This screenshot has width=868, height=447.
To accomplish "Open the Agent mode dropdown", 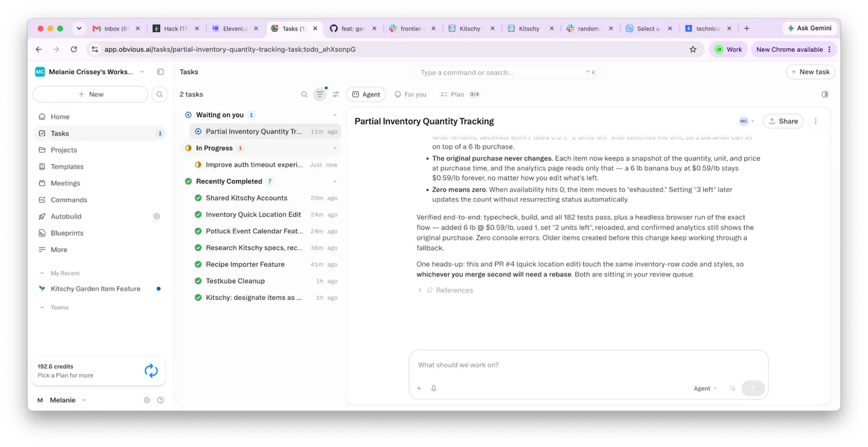I will [705, 389].
